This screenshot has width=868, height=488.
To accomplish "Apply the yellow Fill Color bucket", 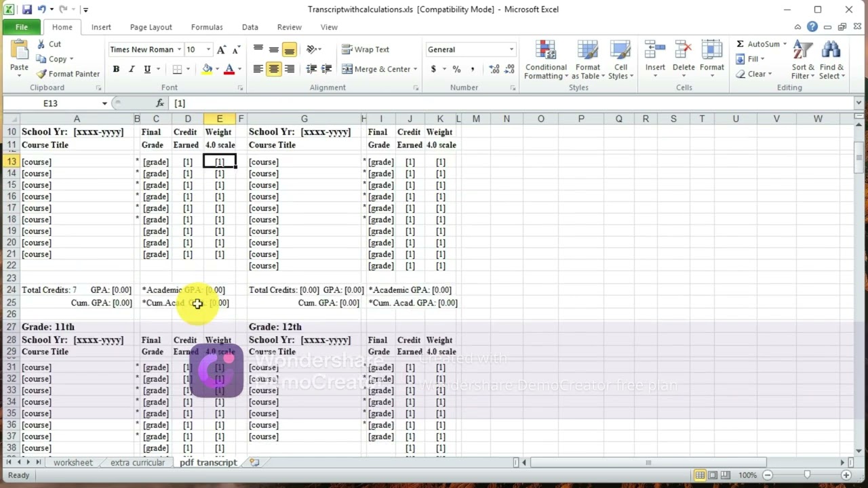I will [x=208, y=69].
